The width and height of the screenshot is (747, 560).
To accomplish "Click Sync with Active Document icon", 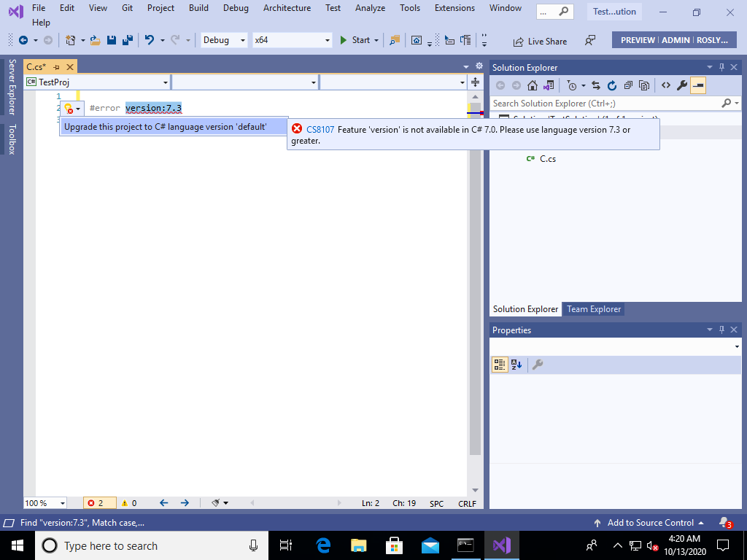I will click(x=596, y=86).
